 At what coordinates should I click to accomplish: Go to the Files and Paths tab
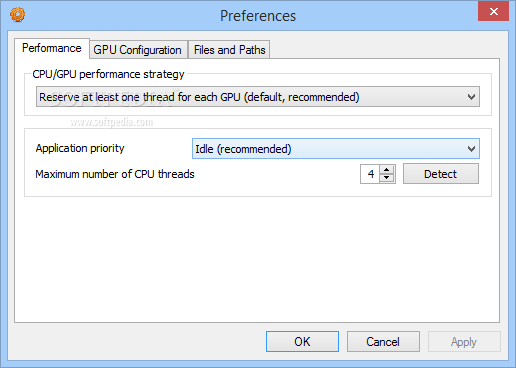click(x=229, y=50)
